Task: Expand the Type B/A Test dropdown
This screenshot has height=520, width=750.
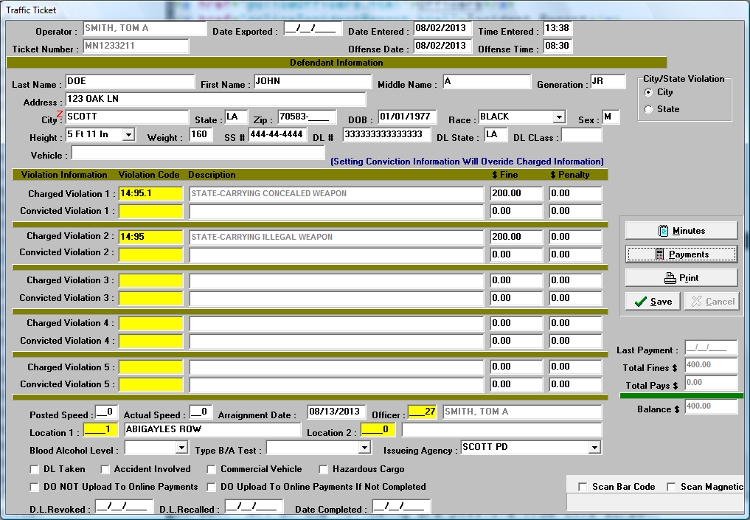Action: [x=364, y=448]
